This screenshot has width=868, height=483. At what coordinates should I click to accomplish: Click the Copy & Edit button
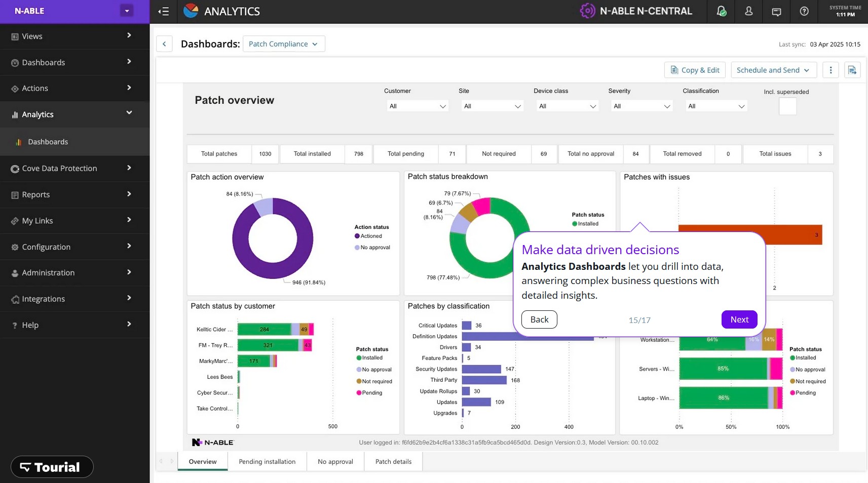pyautogui.click(x=695, y=70)
